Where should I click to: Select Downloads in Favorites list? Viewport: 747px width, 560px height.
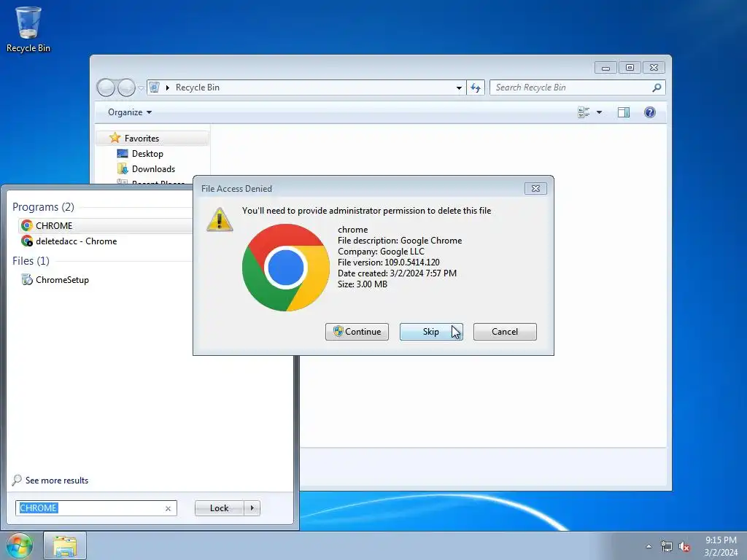tap(153, 169)
